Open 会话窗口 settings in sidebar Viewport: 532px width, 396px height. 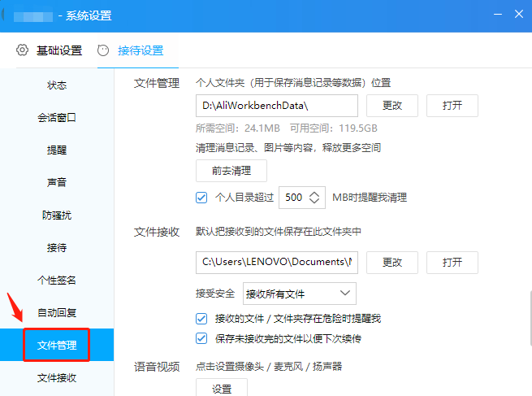coord(57,118)
